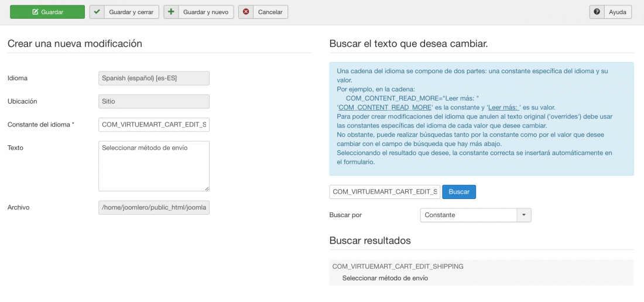644x302 pixels.
Task: Click the blue Buscar button
Action: pos(459,191)
